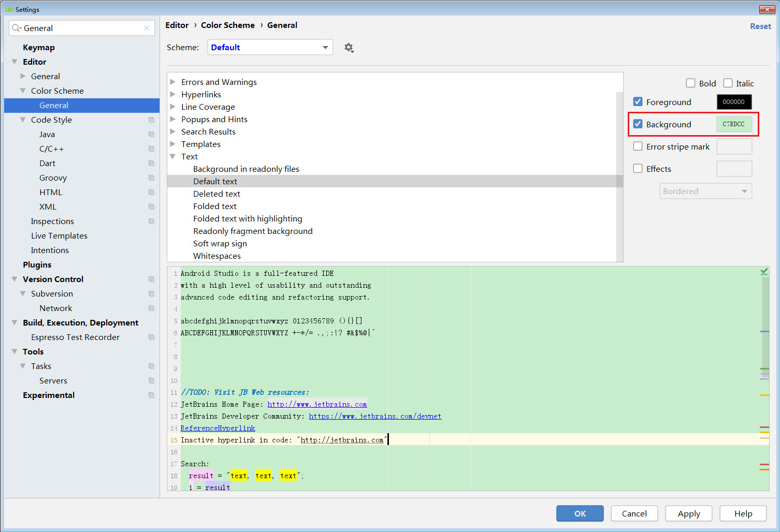The image size is (780, 532).
Task: Tick the Effects checkbox
Action: (638, 169)
